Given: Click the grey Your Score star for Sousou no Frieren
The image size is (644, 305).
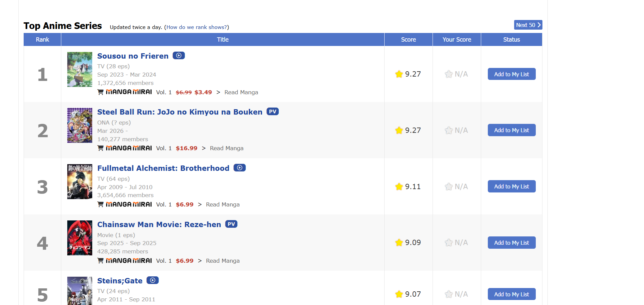Looking at the screenshot, I should [x=449, y=74].
